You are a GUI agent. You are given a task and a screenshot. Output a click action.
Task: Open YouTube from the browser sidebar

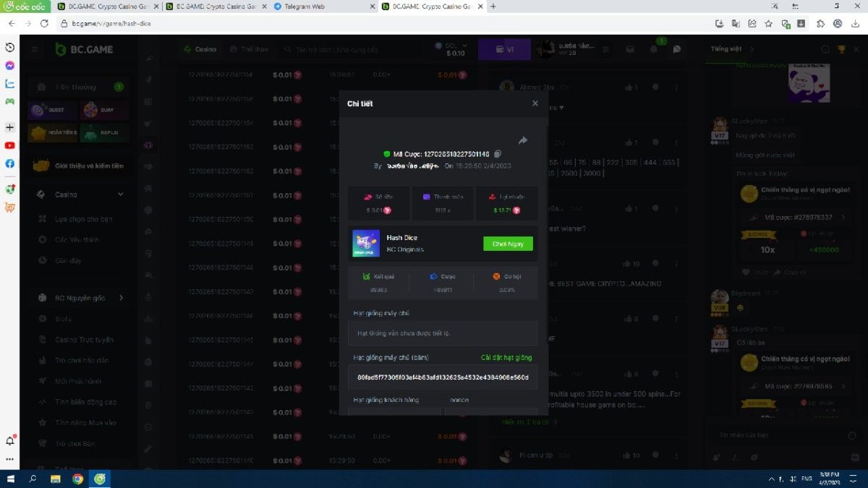coord(9,145)
